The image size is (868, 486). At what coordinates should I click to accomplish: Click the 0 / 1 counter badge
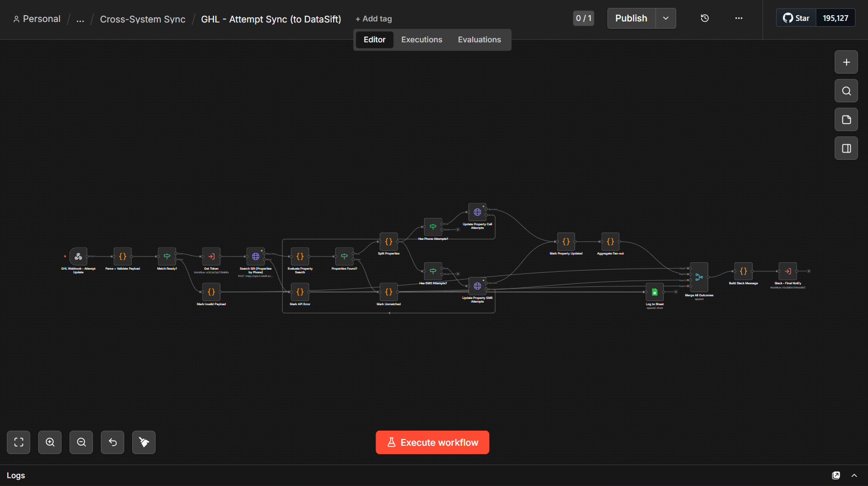(583, 18)
